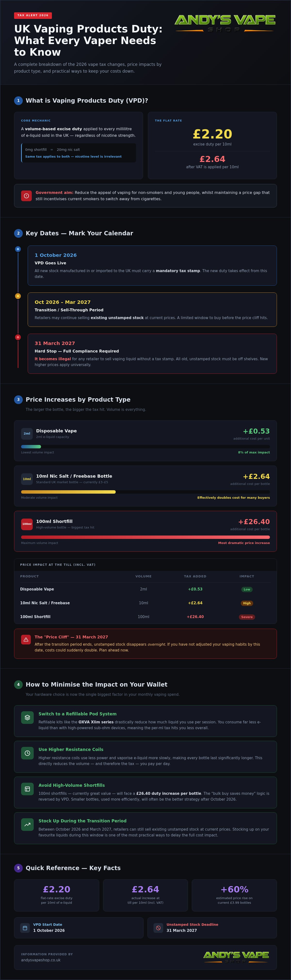Click the yellow 10ml Nic Salt impact bar
The height and width of the screenshot is (980, 291).
tap(68, 492)
